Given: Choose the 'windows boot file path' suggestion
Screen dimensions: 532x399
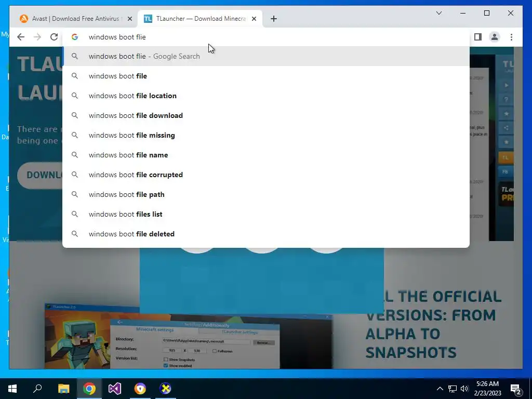Looking at the screenshot, I should pos(266,194).
